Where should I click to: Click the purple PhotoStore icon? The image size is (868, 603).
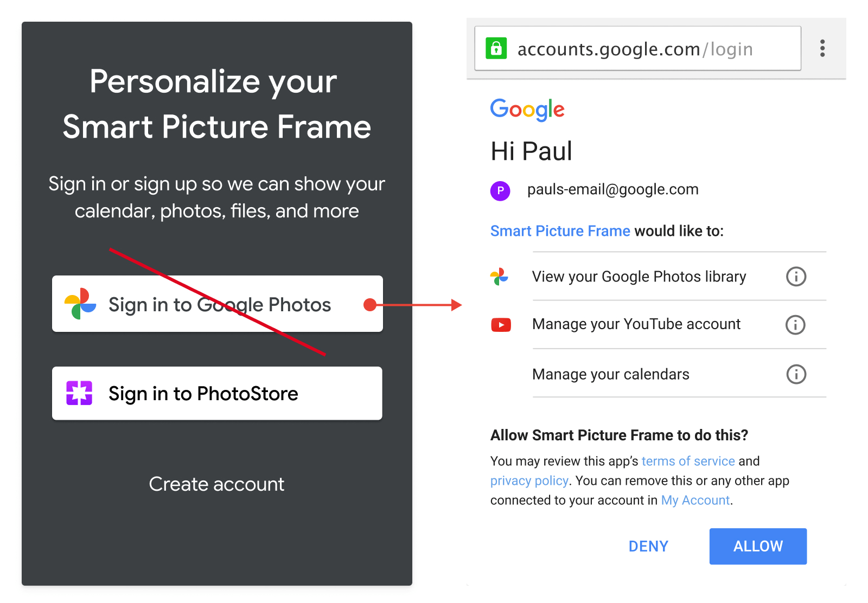point(79,393)
